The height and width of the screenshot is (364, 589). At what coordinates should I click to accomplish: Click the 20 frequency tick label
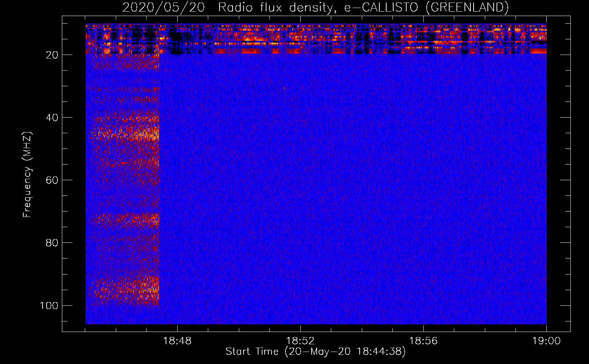(x=52, y=55)
